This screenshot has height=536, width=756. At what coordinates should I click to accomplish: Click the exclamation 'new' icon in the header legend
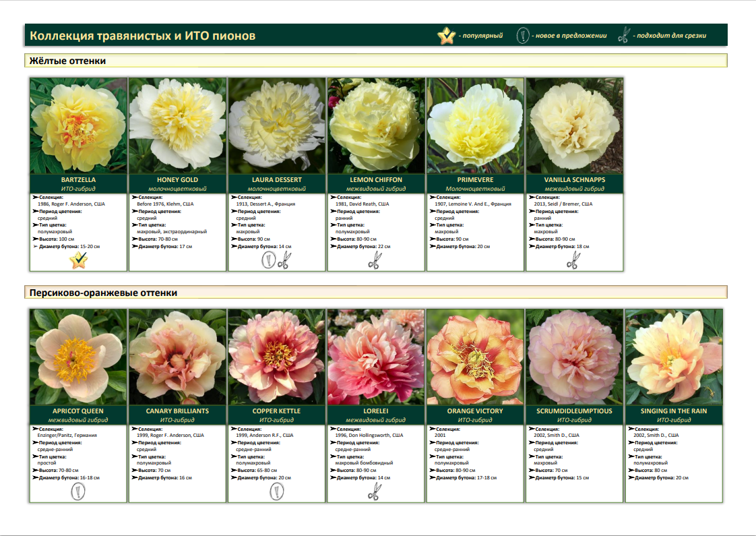click(x=522, y=36)
